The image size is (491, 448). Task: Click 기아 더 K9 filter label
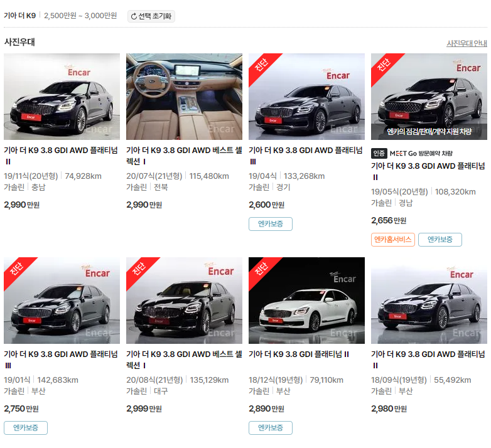click(19, 16)
